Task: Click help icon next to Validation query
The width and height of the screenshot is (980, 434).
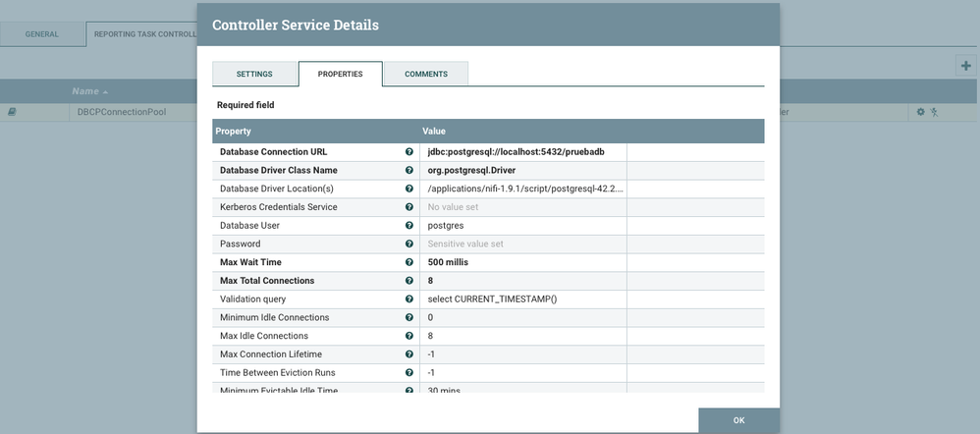Action: coord(408,298)
